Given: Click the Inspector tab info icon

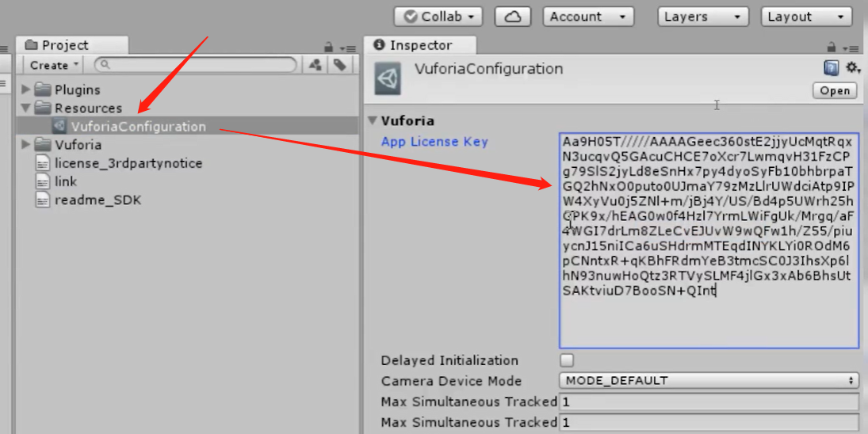Looking at the screenshot, I should pos(379,44).
